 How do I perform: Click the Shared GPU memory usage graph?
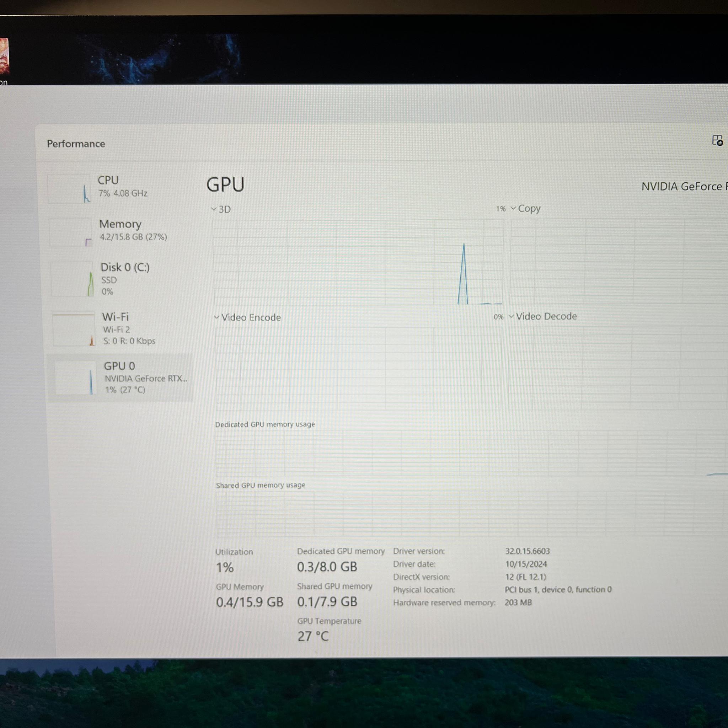(x=472, y=514)
